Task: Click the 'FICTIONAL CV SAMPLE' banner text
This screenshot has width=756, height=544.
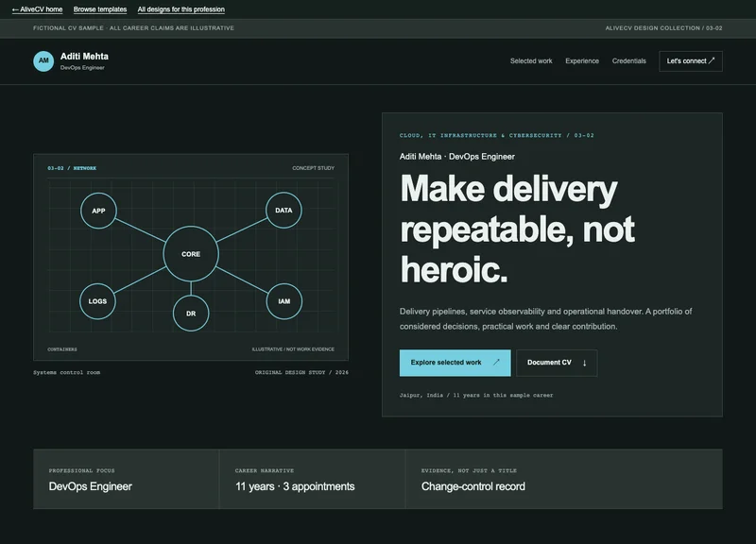Action: tap(133, 28)
